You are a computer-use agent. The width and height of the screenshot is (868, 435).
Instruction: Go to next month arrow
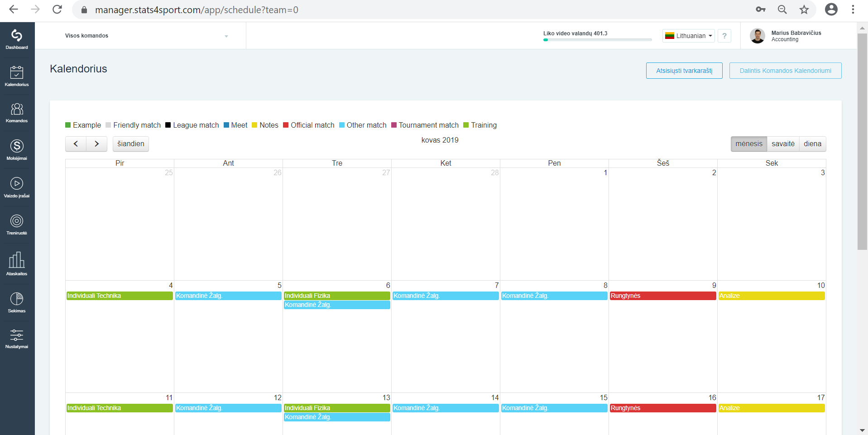click(96, 144)
